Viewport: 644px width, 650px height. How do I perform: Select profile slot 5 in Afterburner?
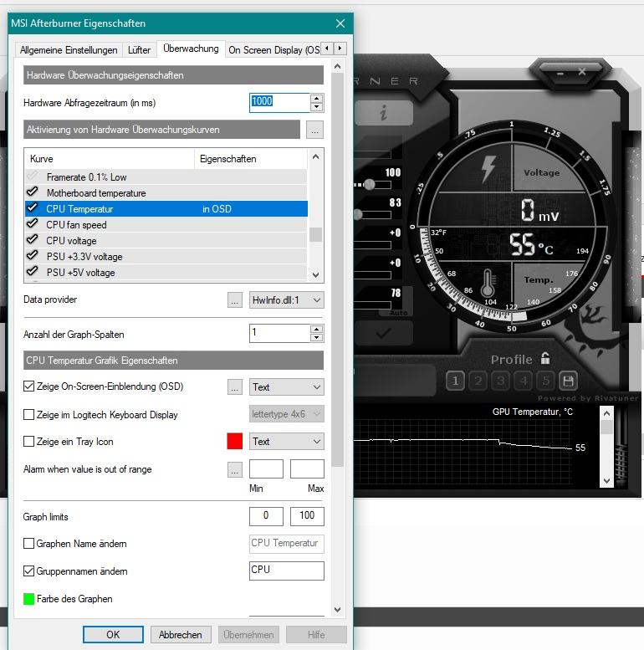coord(546,381)
